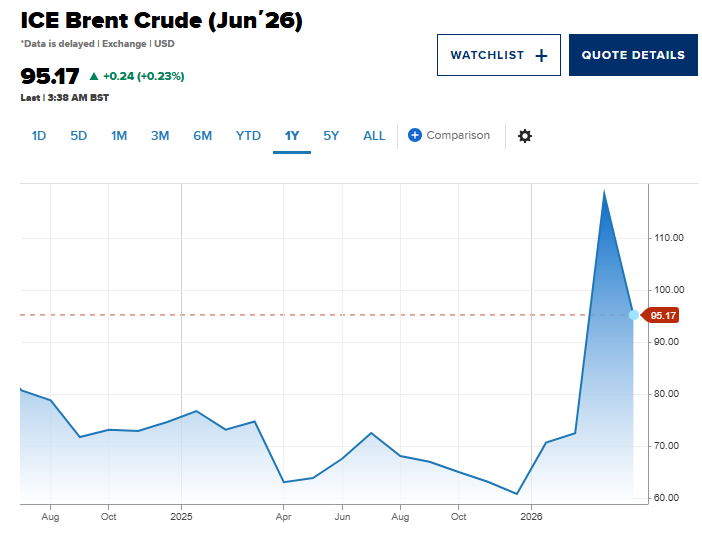Click the 100.00 y-axis label

[669, 290]
